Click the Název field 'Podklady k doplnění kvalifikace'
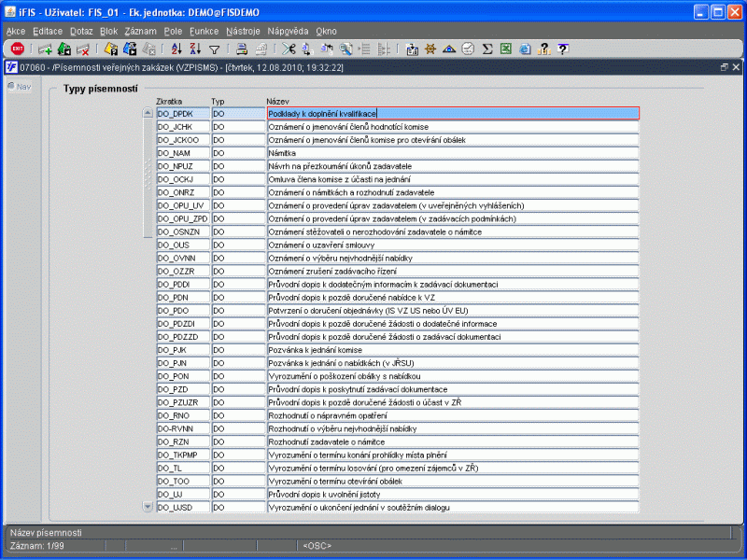The image size is (747, 560). tap(453, 113)
